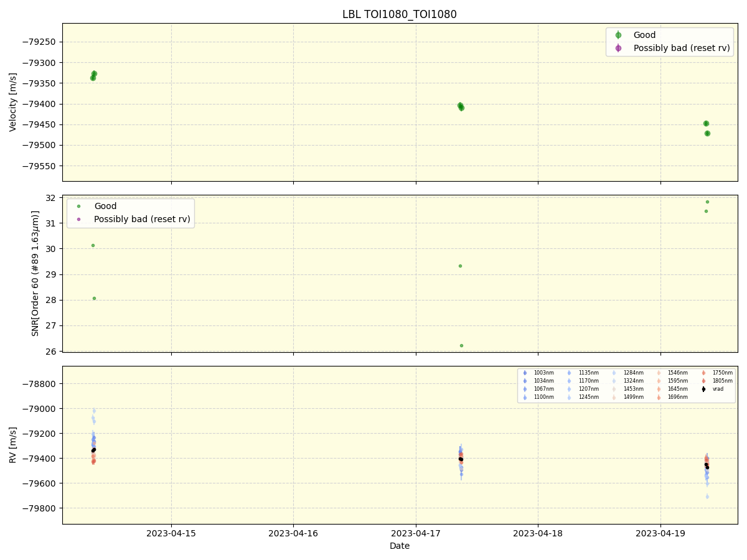
Task: Click the 2023-04-17 date tick label
Action: tap(416, 533)
